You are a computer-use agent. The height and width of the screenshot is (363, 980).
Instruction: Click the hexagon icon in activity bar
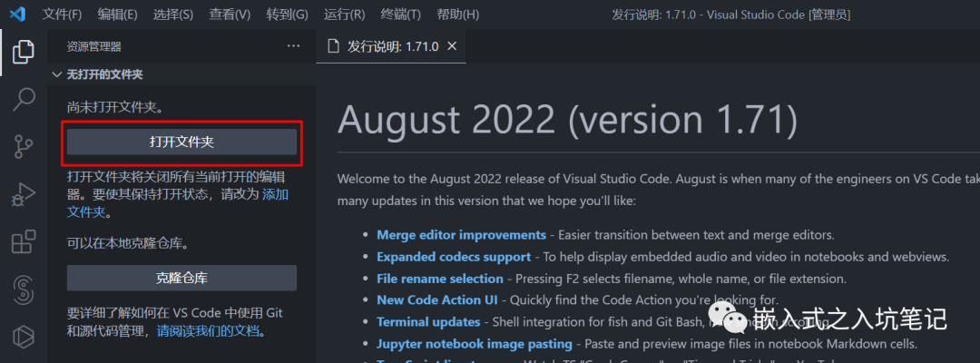pyautogui.click(x=24, y=336)
